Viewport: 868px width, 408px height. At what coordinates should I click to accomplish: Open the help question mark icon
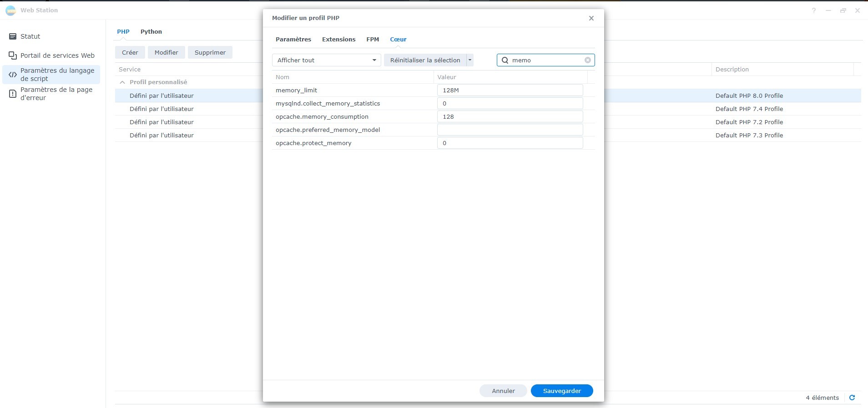813,10
